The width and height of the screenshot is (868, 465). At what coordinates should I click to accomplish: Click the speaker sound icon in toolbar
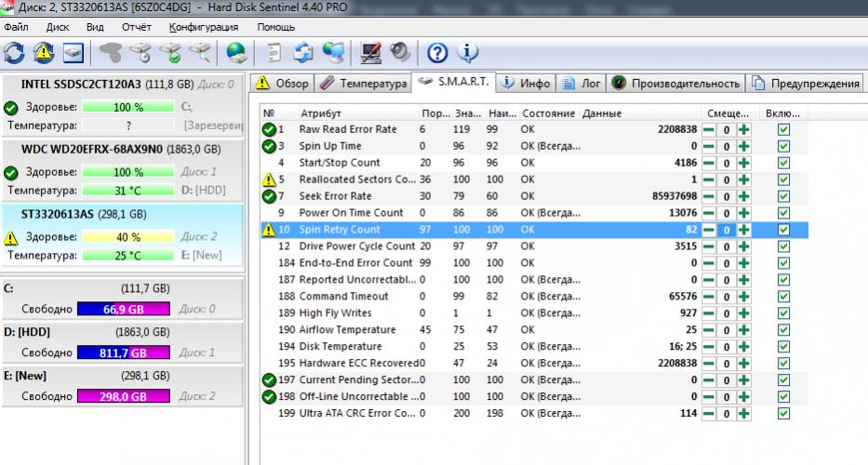tap(400, 52)
